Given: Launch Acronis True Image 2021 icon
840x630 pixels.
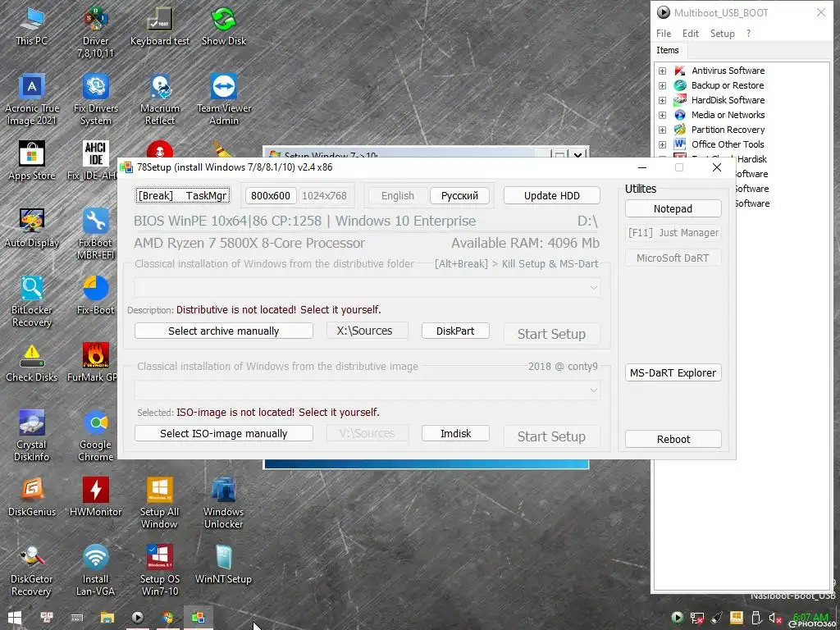Looking at the screenshot, I should [x=32, y=100].
